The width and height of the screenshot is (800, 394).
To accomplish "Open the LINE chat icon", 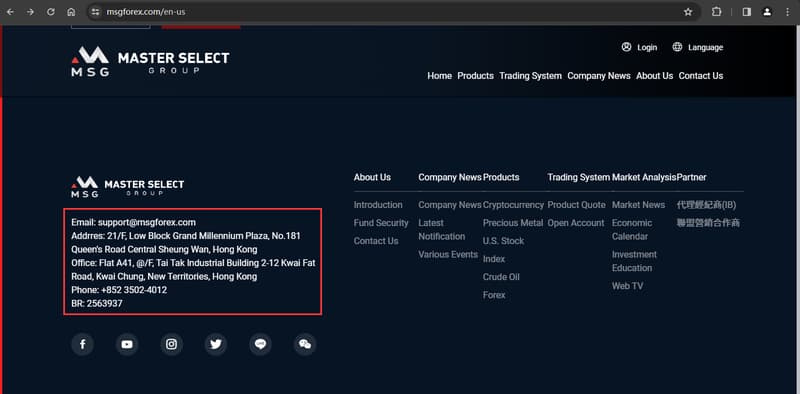I will pyautogui.click(x=260, y=344).
